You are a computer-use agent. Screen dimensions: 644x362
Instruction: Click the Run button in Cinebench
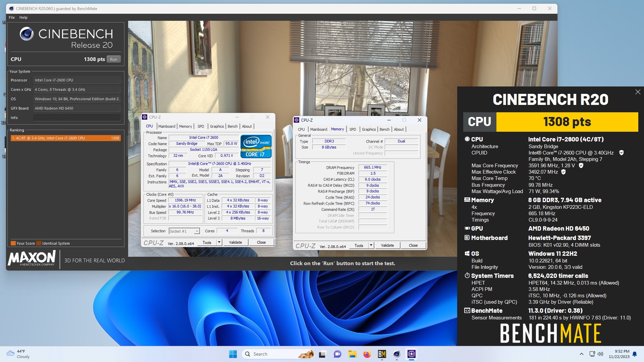(x=114, y=59)
